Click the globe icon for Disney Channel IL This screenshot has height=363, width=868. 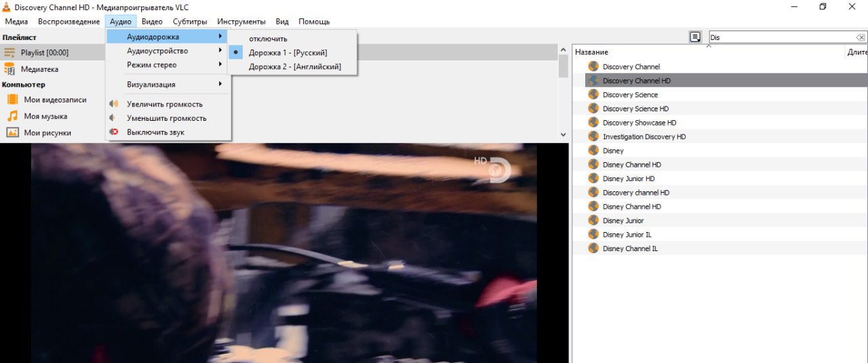pos(593,248)
